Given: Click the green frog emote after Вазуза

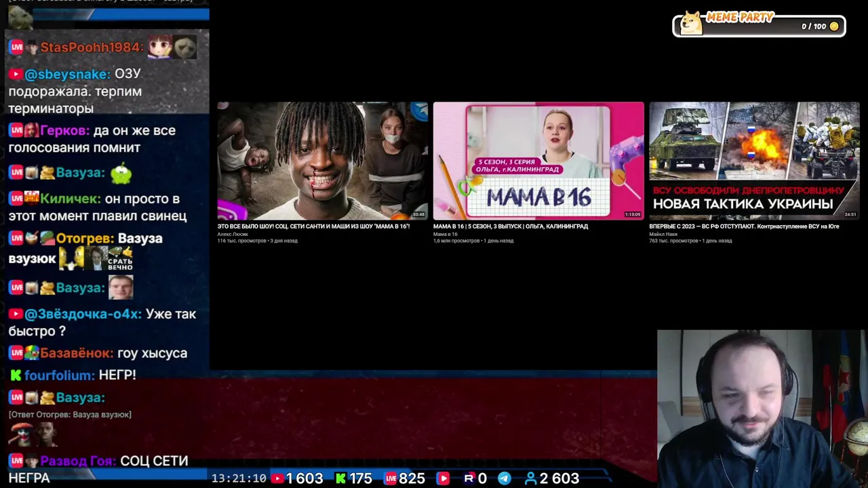Looking at the screenshot, I should (121, 174).
